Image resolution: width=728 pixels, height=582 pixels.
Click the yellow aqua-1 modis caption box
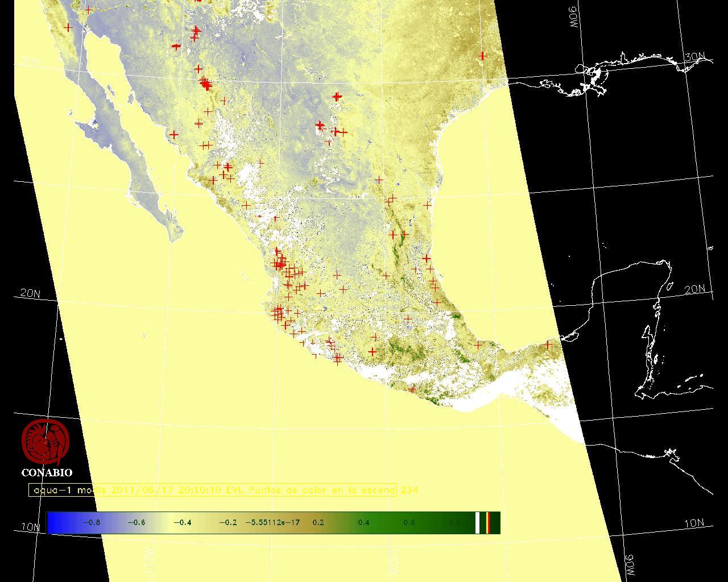tap(212, 490)
